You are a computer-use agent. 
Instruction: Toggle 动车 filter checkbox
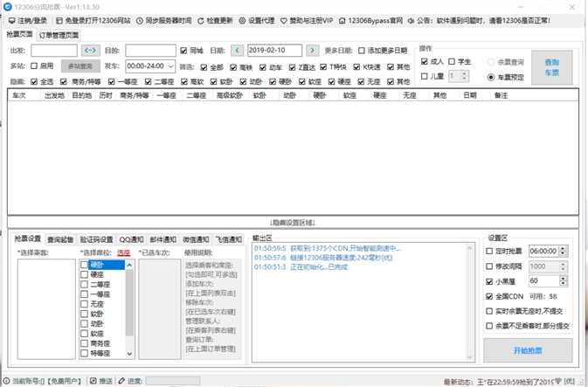pos(263,67)
